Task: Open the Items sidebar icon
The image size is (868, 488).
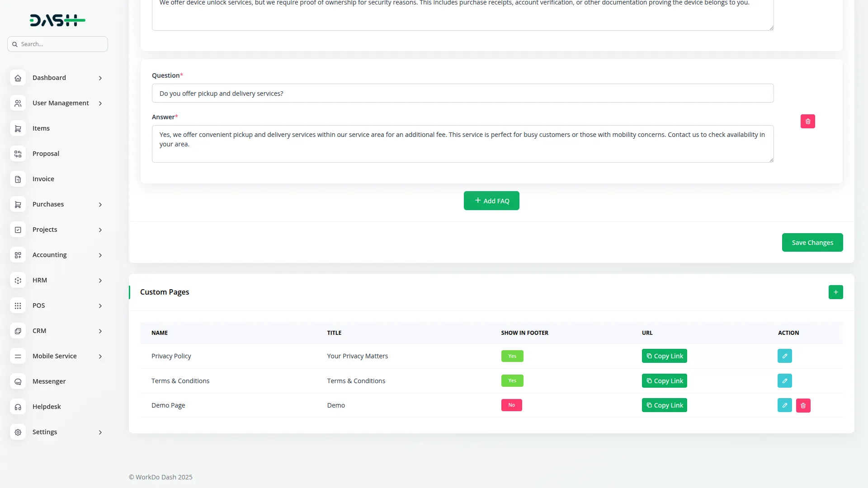Action: coord(18,128)
